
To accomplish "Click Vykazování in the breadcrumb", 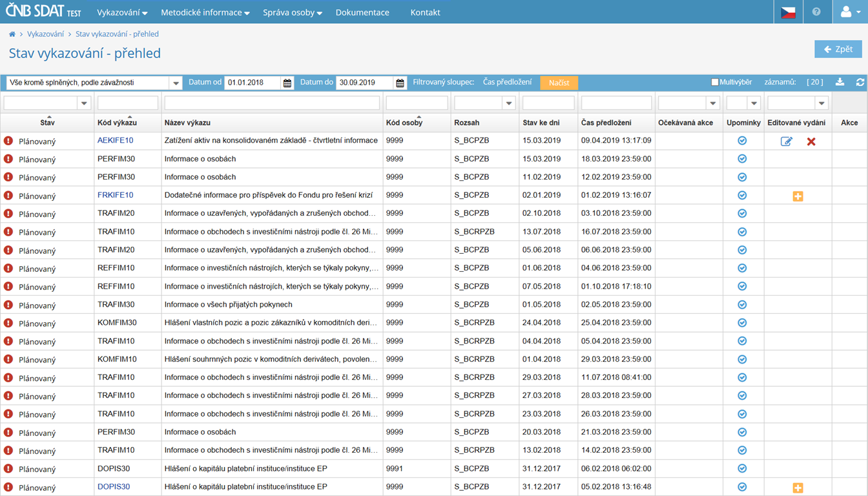I will (45, 34).
